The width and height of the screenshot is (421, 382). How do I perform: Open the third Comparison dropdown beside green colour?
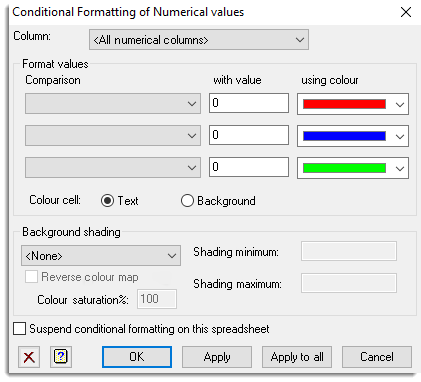pos(113,168)
